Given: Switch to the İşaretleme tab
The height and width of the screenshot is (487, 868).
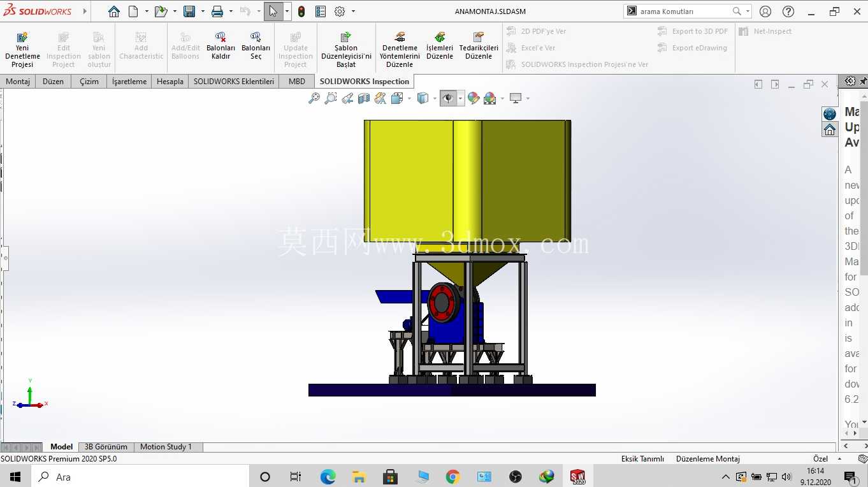Looking at the screenshot, I should (129, 82).
